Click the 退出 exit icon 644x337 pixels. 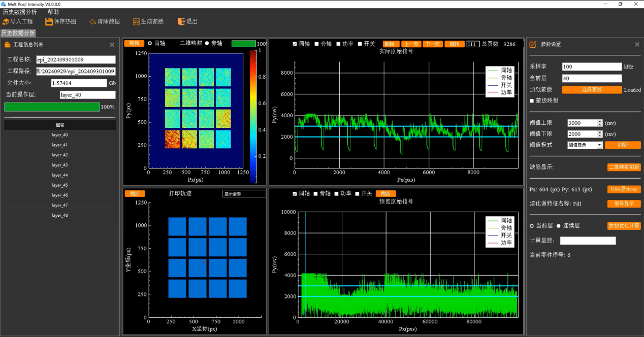[181, 22]
